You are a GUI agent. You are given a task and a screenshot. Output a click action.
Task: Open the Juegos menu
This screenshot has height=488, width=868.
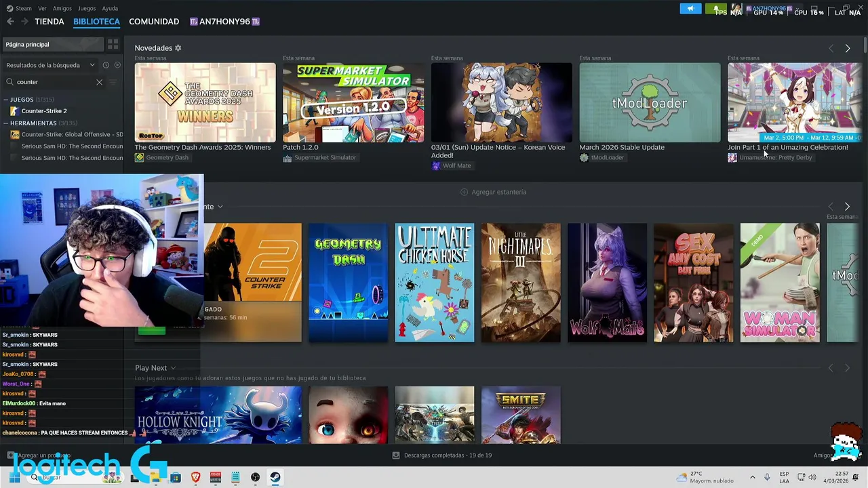[87, 9]
